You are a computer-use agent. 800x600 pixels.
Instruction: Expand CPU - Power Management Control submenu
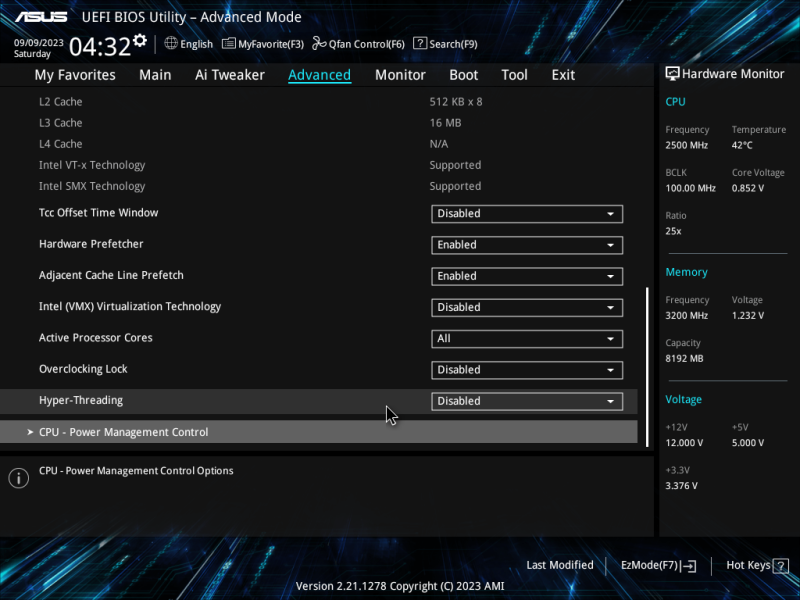pos(318,432)
